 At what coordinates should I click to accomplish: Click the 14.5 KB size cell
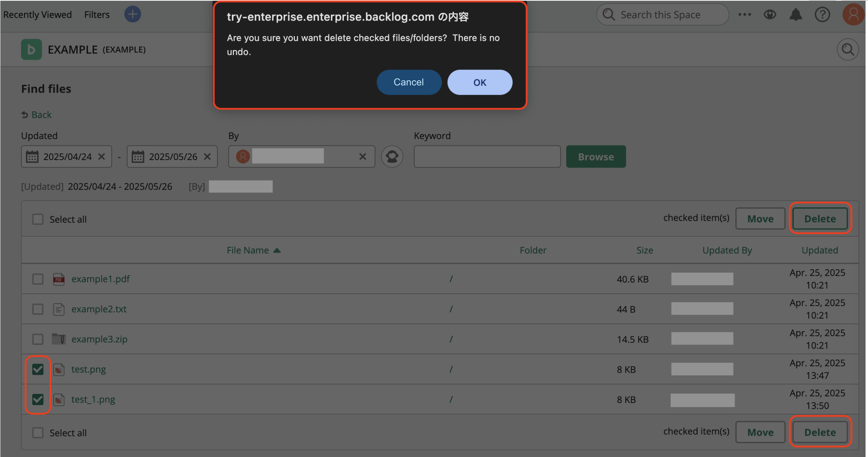coord(633,340)
